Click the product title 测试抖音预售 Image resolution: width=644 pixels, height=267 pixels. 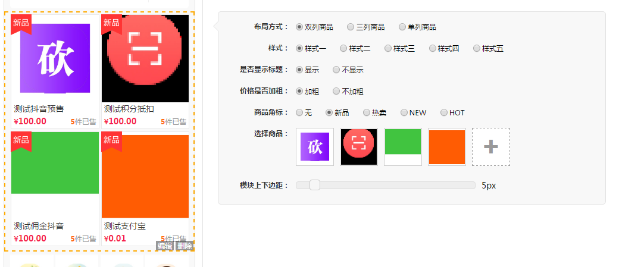click(39, 109)
